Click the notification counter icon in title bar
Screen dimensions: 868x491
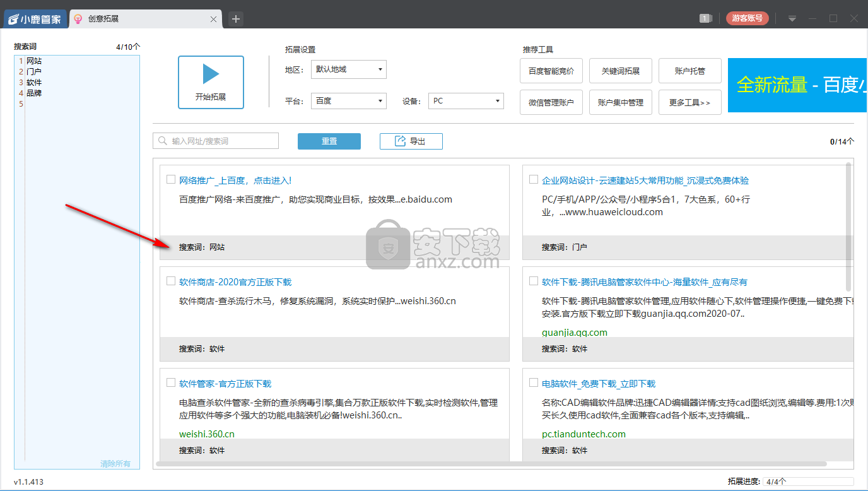[705, 19]
